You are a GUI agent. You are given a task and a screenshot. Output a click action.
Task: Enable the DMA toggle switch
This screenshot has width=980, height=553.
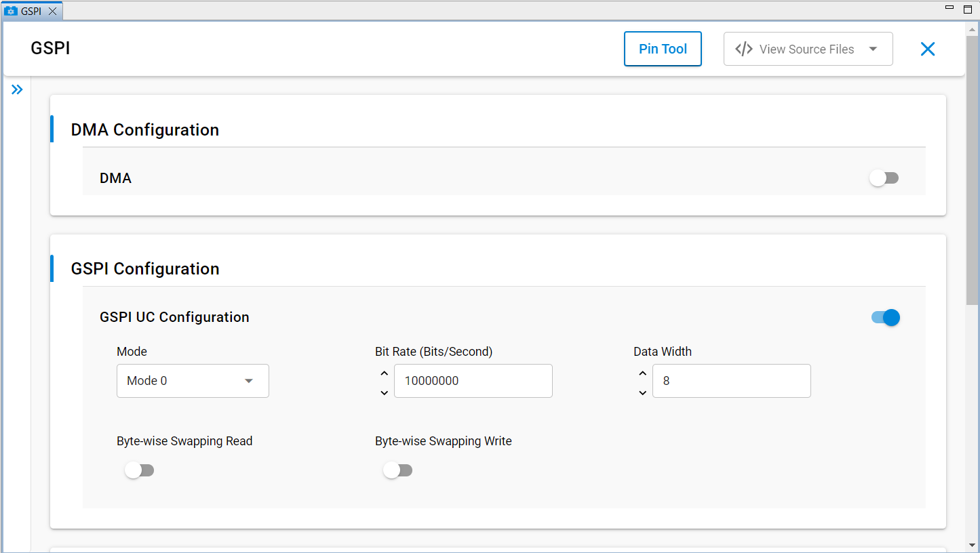click(884, 178)
